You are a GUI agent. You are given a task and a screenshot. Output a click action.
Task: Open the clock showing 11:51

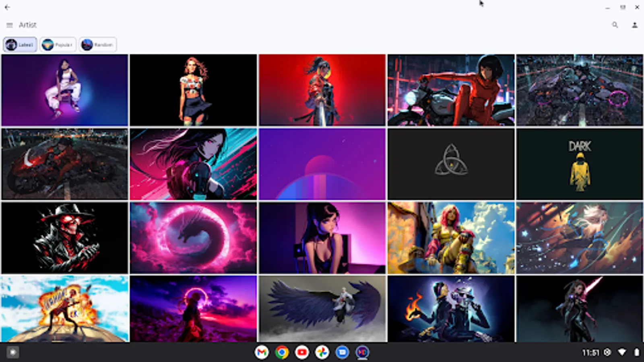click(x=590, y=353)
